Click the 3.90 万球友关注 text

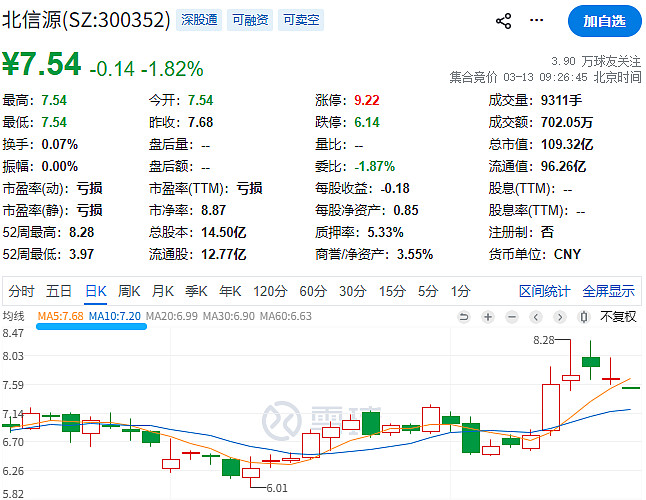click(x=596, y=61)
